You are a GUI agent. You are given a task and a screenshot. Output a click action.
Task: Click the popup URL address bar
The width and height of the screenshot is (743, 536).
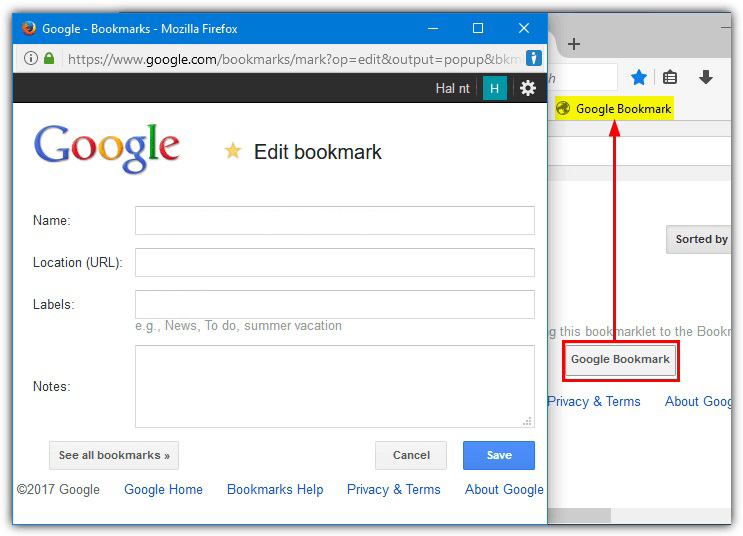pyautogui.click(x=294, y=59)
